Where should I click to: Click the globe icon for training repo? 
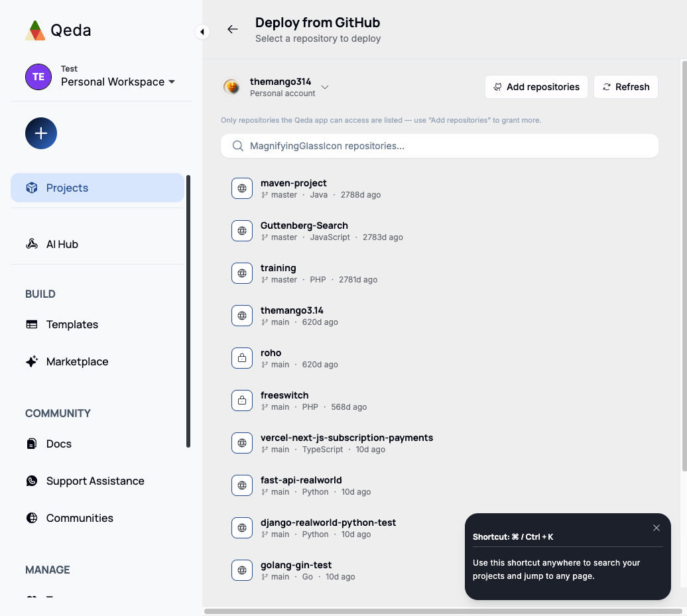tap(242, 273)
